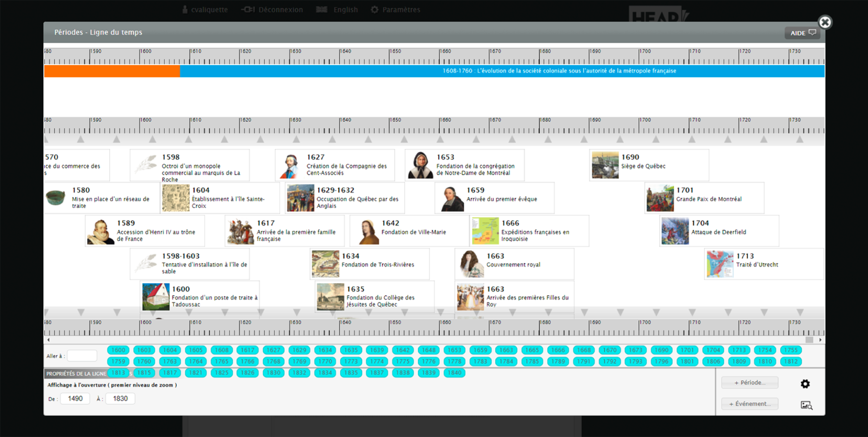Select the 1600 Tadoussac trading post image
The height and width of the screenshot is (437, 868).
point(156,297)
